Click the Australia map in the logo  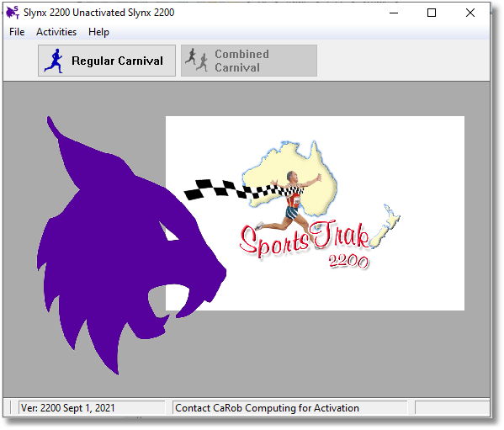[x=289, y=178]
